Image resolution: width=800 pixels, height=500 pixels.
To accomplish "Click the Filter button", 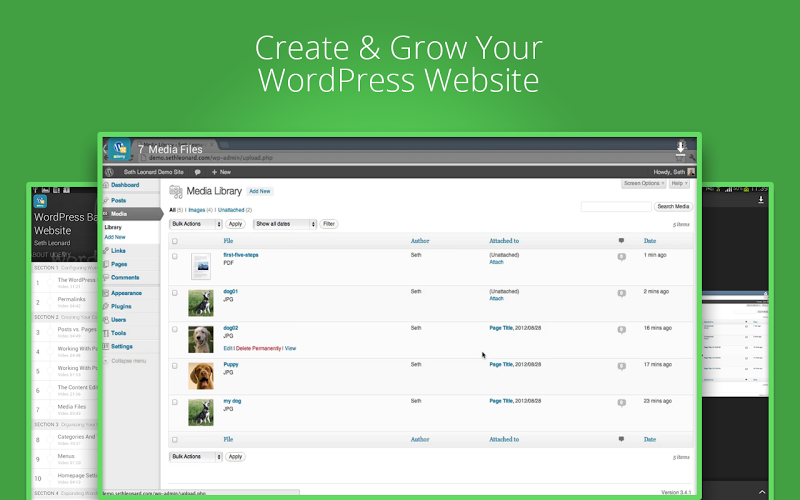I will coord(329,224).
